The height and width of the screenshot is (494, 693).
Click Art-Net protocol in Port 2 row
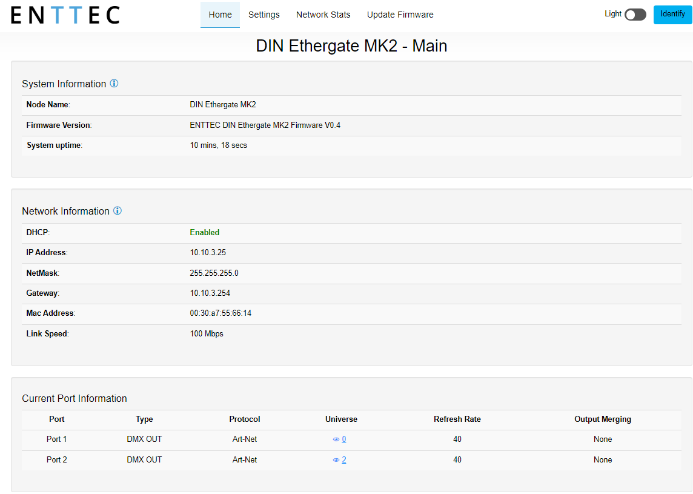[244, 460]
